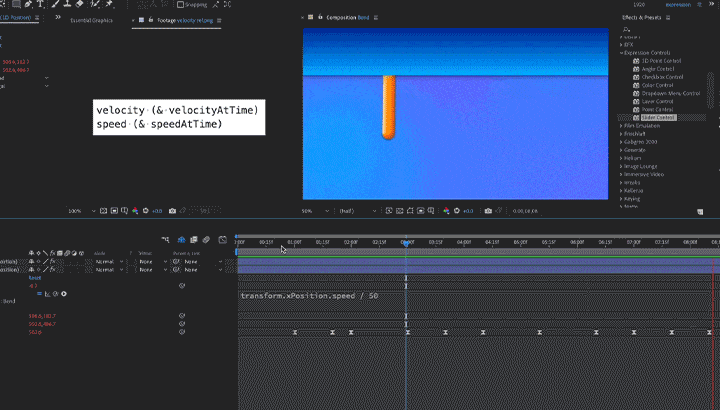
Task: Click the composition viewer timecode
Action: [x=525, y=211]
